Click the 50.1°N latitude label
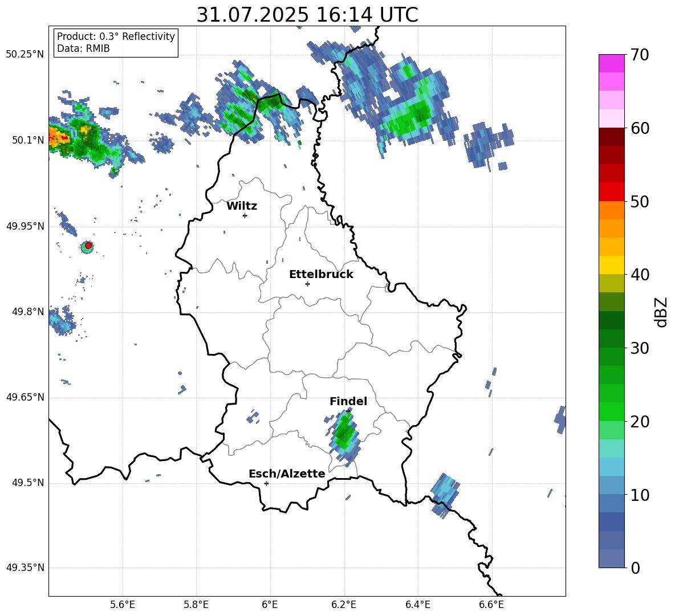 [27, 140]
